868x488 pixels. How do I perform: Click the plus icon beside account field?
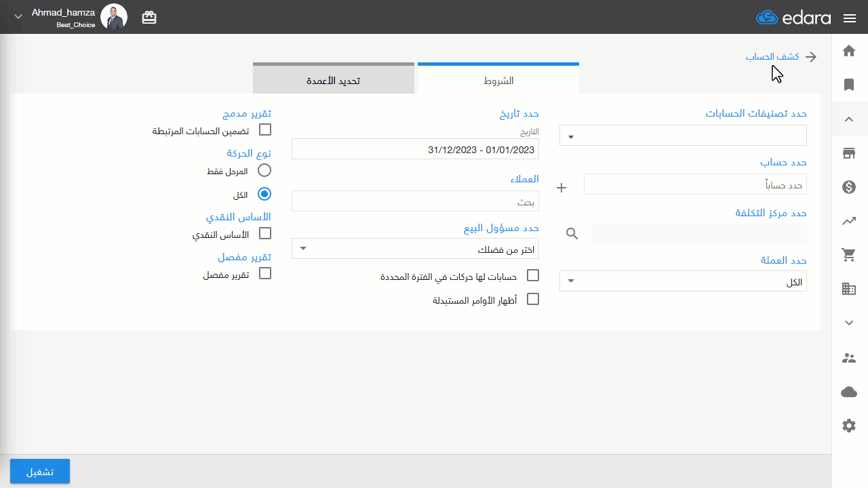pyautogui.click(x=561, y=188)
